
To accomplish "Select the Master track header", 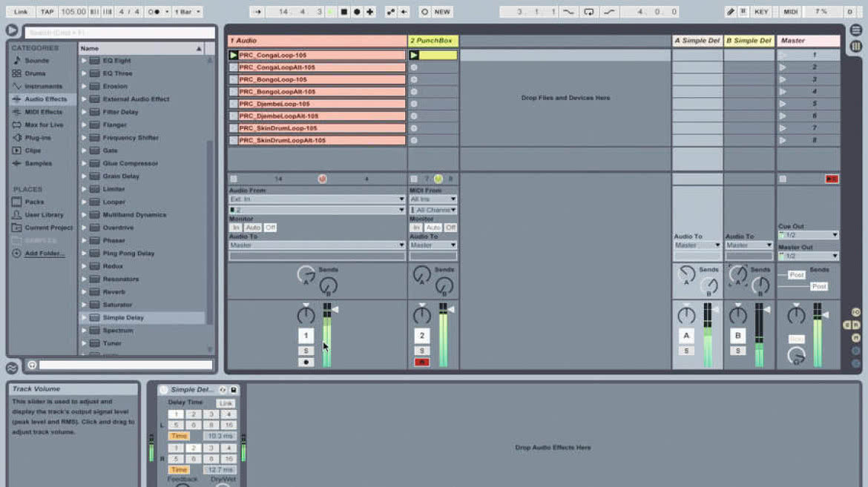I will [808, 41].
